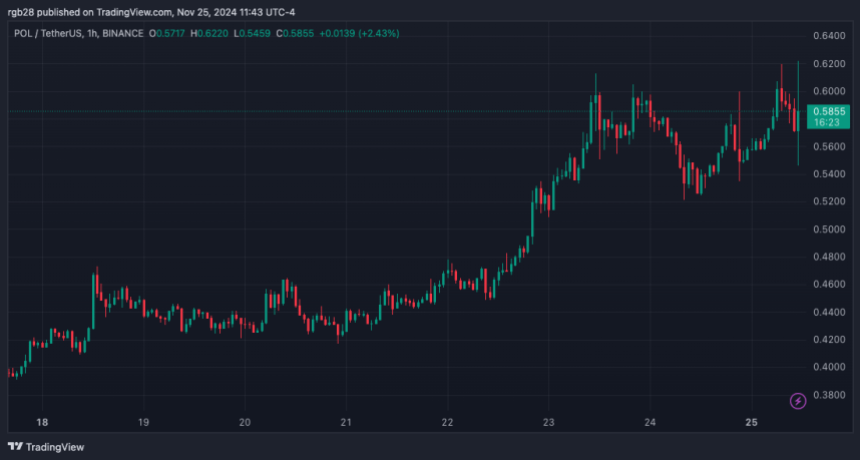Click the high price value 0.6220
Screen dimensions: 860x460
(212, 33)
